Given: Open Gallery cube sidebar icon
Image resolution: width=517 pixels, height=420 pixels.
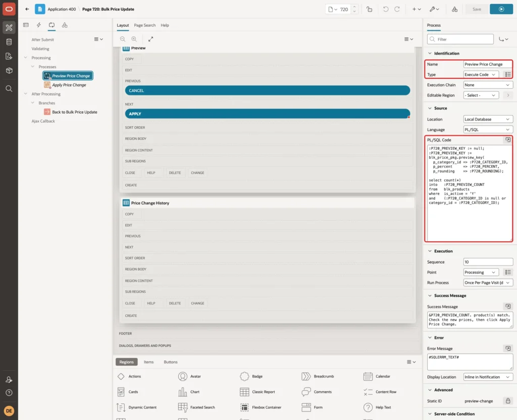Looking at the screenshot, I should tap(9, 71).
